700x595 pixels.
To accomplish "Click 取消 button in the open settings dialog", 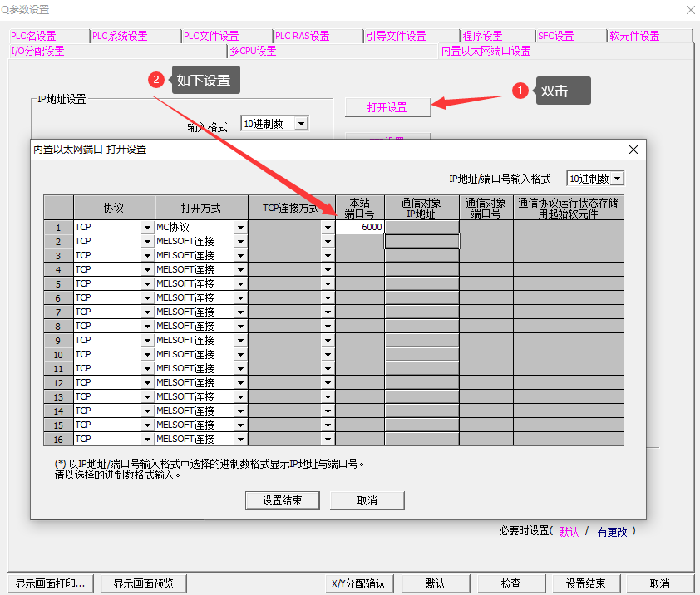I will [x=367, y=500].
